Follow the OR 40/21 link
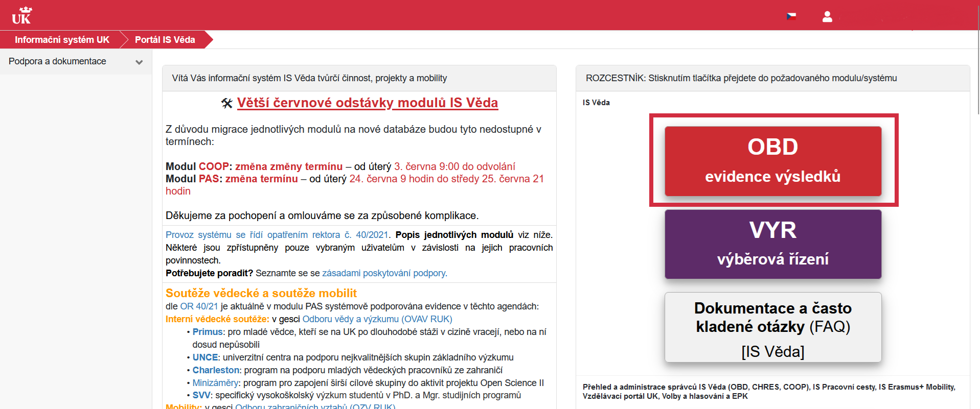Viewport: 980px width, 409px height. pos(199,306)
